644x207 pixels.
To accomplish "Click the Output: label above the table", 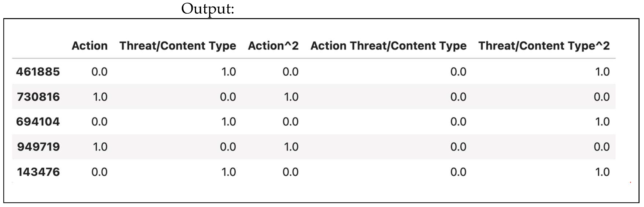I will (x=208, y=9).
